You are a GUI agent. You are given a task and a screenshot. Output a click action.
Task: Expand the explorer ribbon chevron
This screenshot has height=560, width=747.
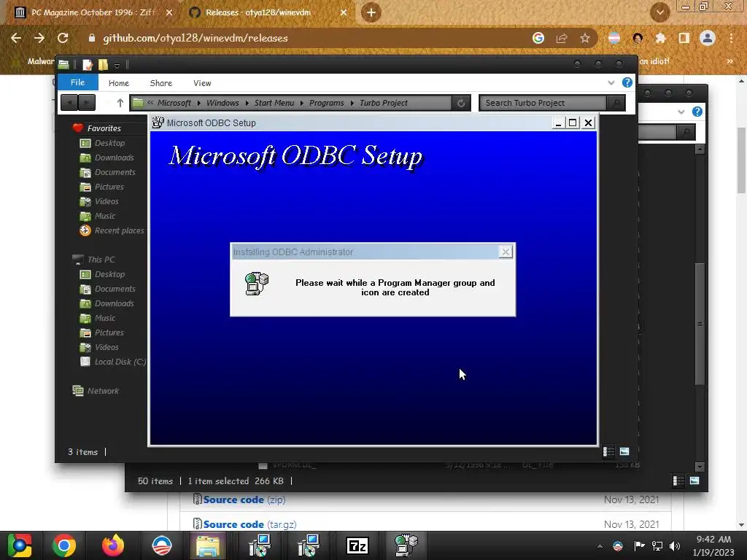tap(611, 83)
